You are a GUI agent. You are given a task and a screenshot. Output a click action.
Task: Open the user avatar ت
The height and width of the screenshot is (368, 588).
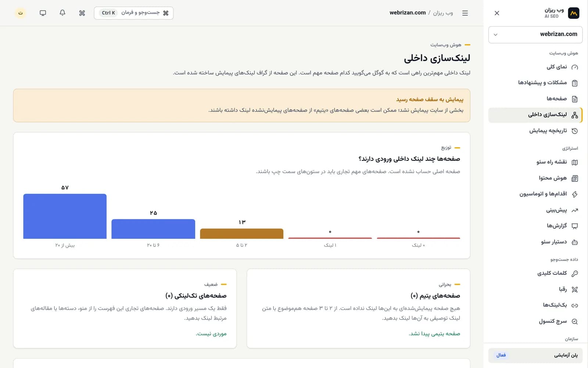(21, 13)
